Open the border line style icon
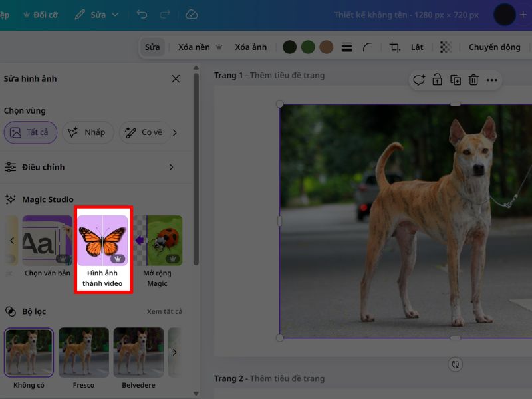The height and width of the screenshot is (399, 532). tap(346, 47)
